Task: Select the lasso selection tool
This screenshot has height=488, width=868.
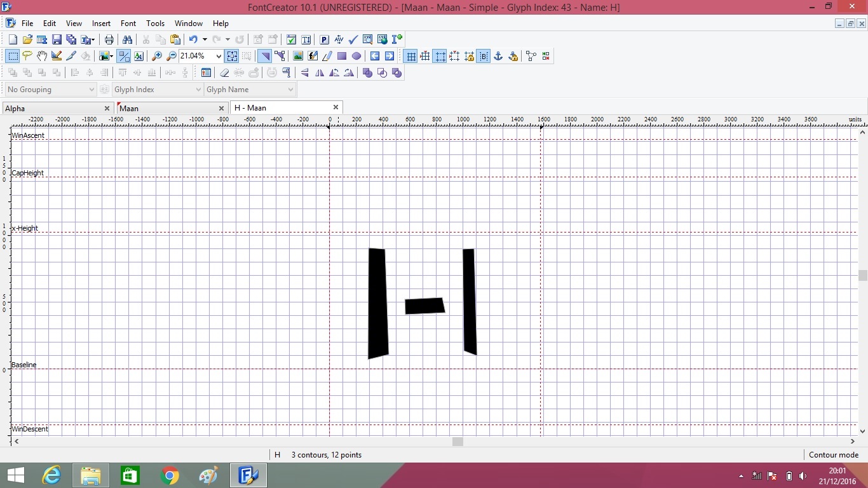Action: pos(27,56)
